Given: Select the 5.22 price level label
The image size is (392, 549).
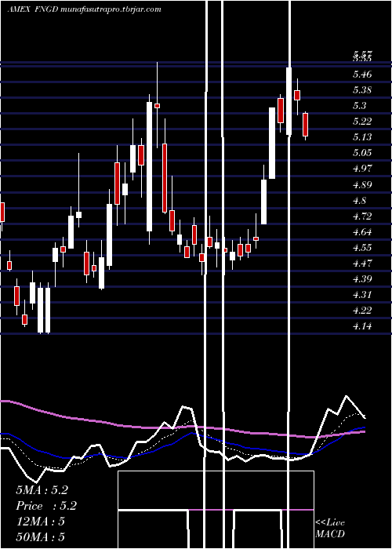Looking at the screenshot, I should click(x=362, y=122).
